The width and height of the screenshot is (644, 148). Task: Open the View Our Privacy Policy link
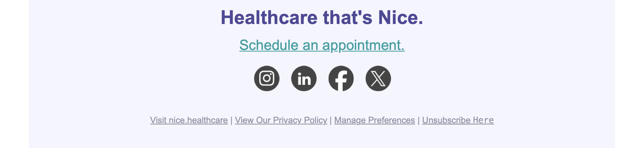pos(281,120)
